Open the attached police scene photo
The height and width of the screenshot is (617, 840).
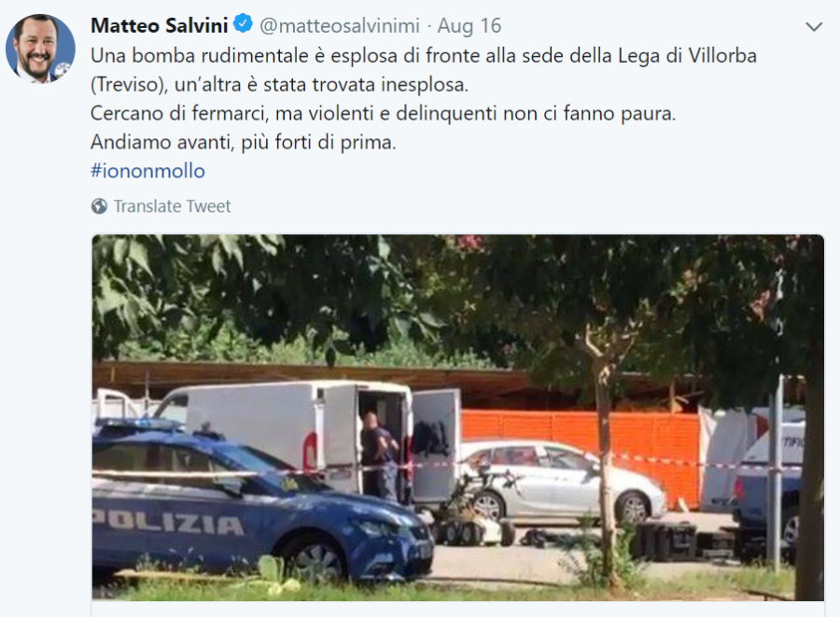[x=458, y=417]
